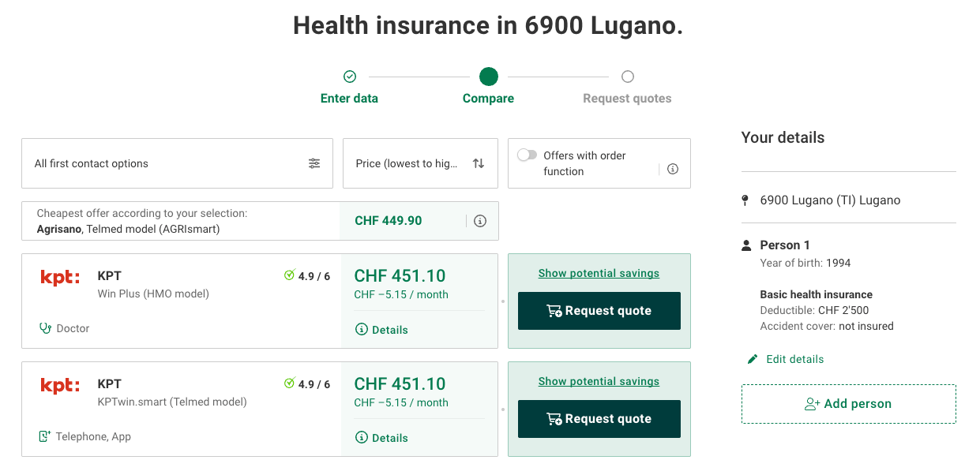The width and height of the screenshot is (980, 460).
Task: Click the Add person button
Action: pos(848,404)
